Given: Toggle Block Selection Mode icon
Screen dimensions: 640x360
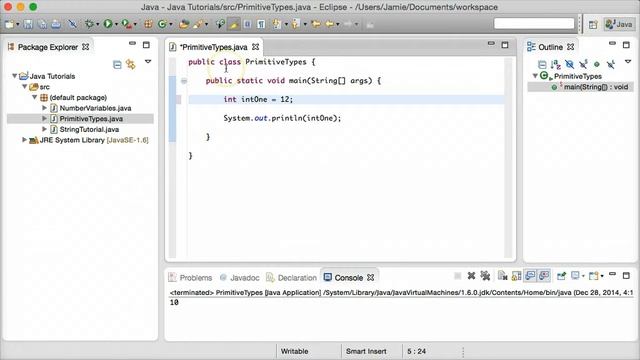Looking at the screenshot, I should coord(247,24).
